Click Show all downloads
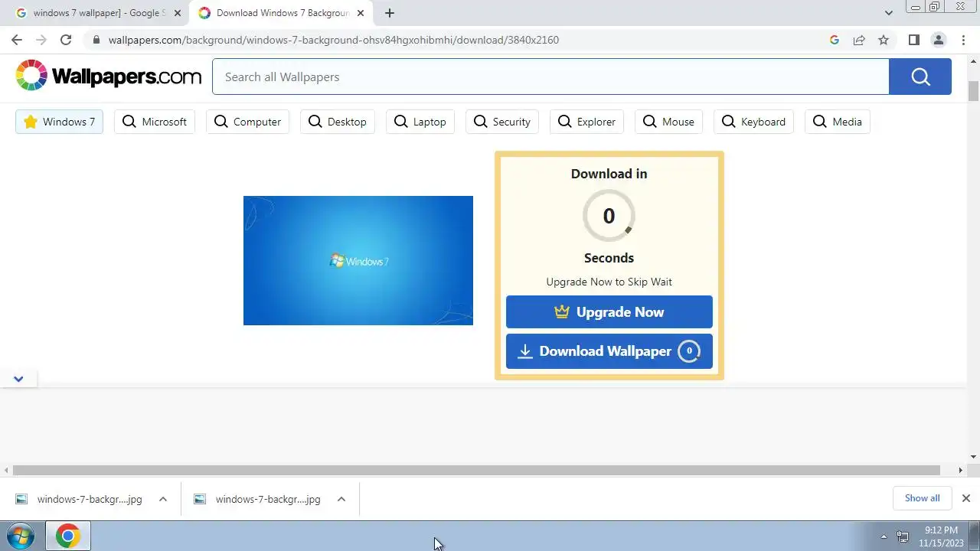980x551 pixels. [x=922, y=498]
